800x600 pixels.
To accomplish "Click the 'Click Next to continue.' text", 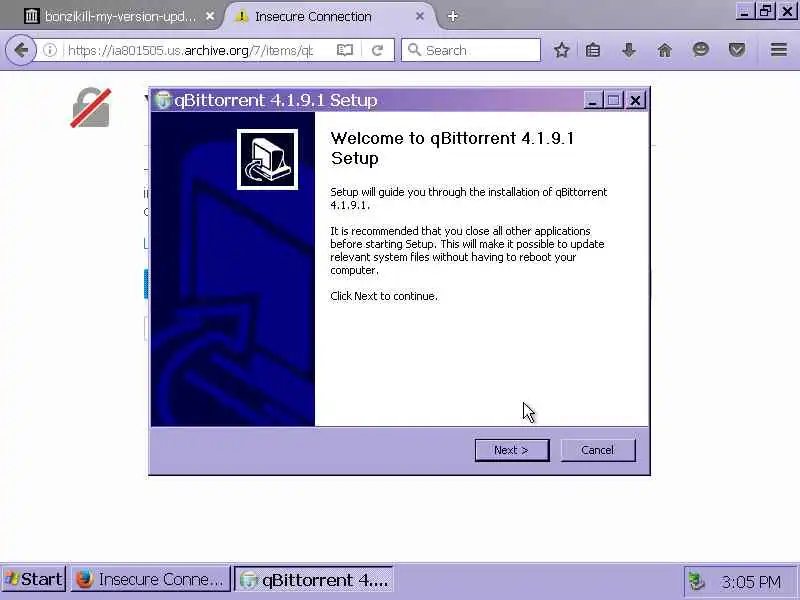I will pos(384,296).
